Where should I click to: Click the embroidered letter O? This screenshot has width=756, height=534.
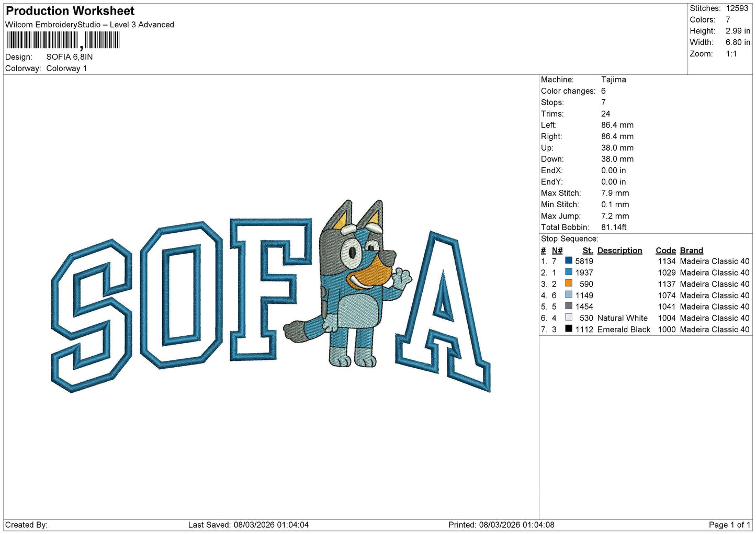coord(181,294)
